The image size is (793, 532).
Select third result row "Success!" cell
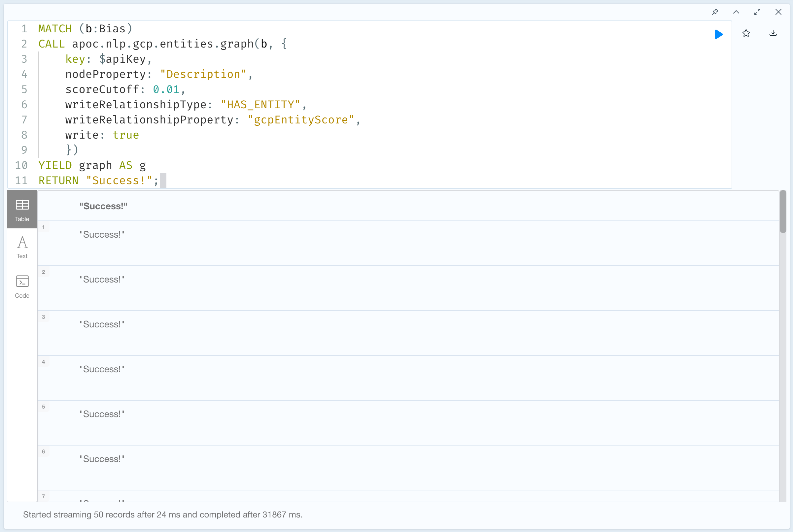[102, 324]
